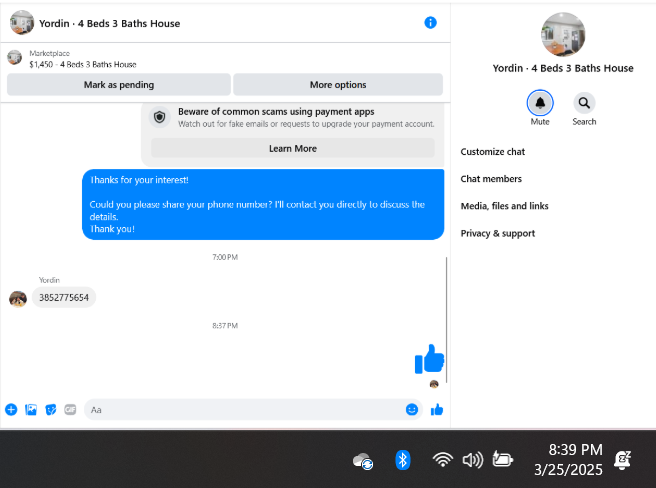Click Learn More about payment scams
Image resolution: width=656 pixels, height=488 pixels.
(x=293, y=149)
